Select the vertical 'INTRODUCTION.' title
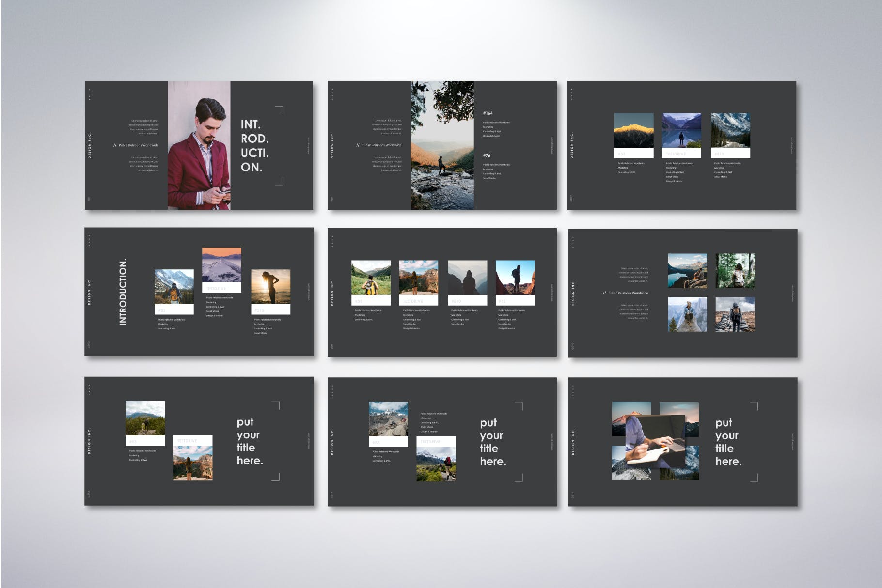 [x=123, y=292]
